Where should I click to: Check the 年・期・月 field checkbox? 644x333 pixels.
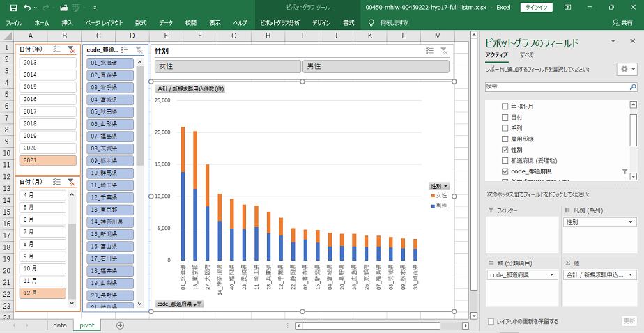pos(505,107)
